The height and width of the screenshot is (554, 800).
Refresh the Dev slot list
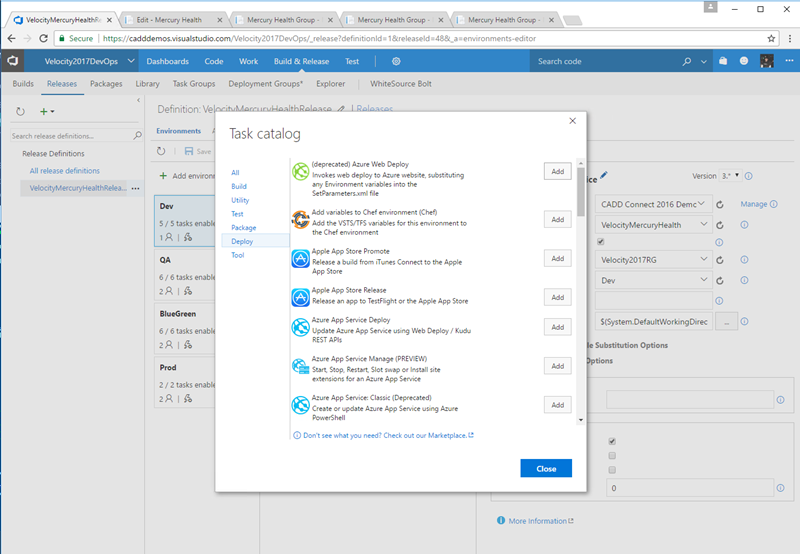(719, 281)
